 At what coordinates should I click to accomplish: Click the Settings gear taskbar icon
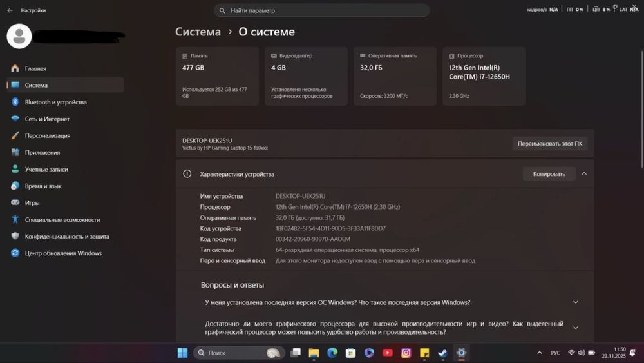coord(461,353)
